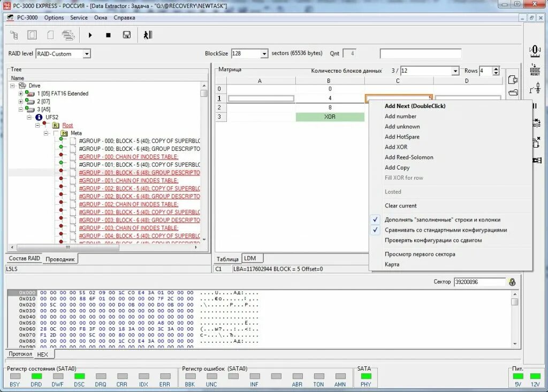Click the new configuration page icon beside matrix
Screen dimensions: 548x392
pos(513,80)
